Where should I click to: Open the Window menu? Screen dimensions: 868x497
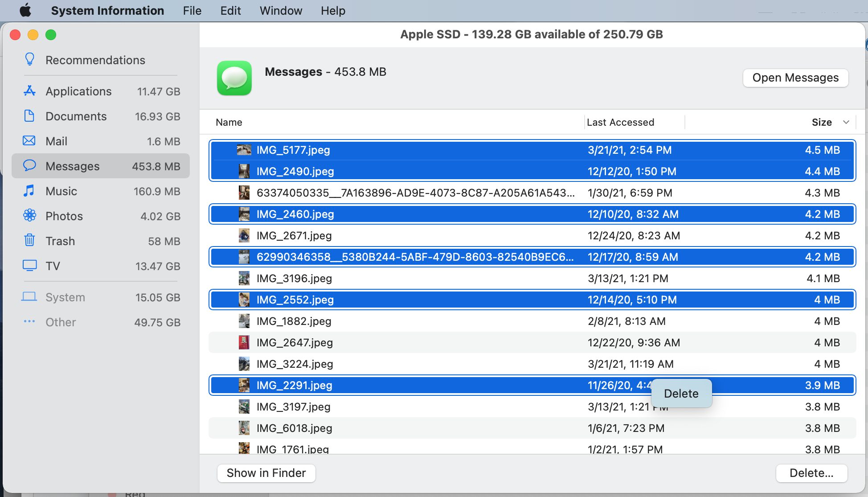281,11
